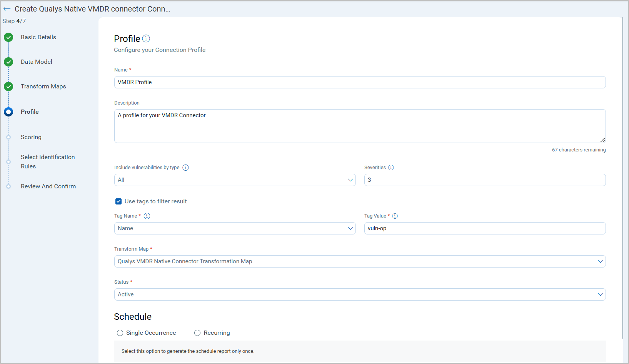
Task: Click the Name input field
Action: tap(360, 82)
